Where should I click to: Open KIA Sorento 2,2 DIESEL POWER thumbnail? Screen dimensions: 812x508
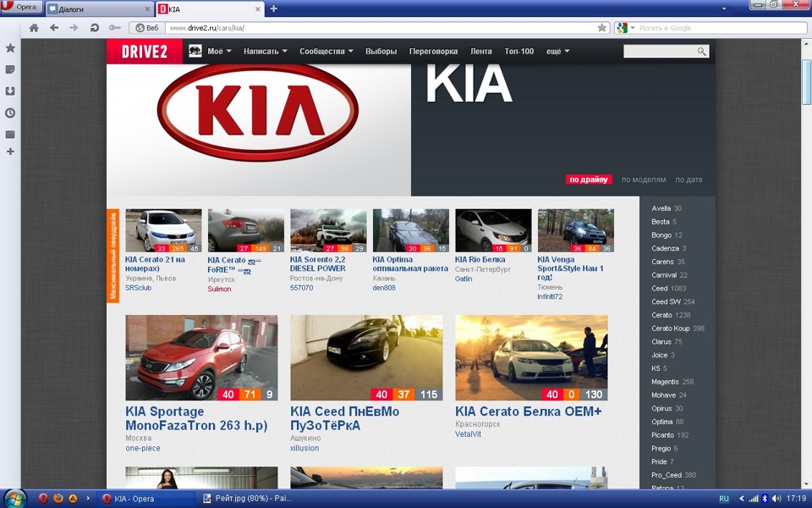coord(328,230)
